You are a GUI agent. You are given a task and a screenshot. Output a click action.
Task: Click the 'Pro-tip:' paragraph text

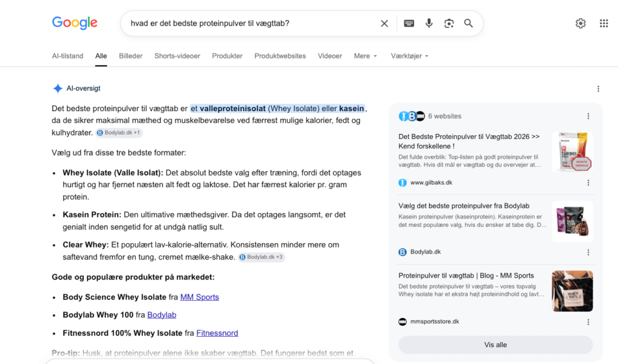pos(203,353)
